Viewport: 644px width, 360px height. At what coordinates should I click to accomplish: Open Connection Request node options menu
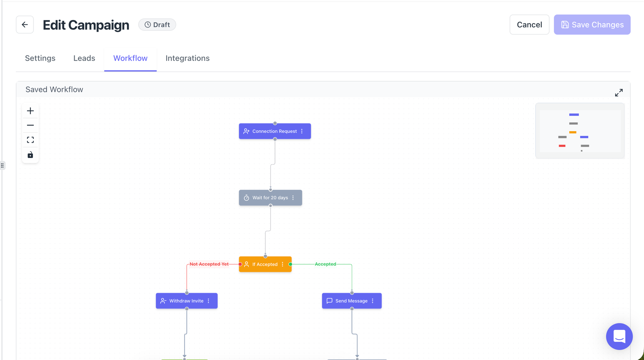(x=302, y=131)
